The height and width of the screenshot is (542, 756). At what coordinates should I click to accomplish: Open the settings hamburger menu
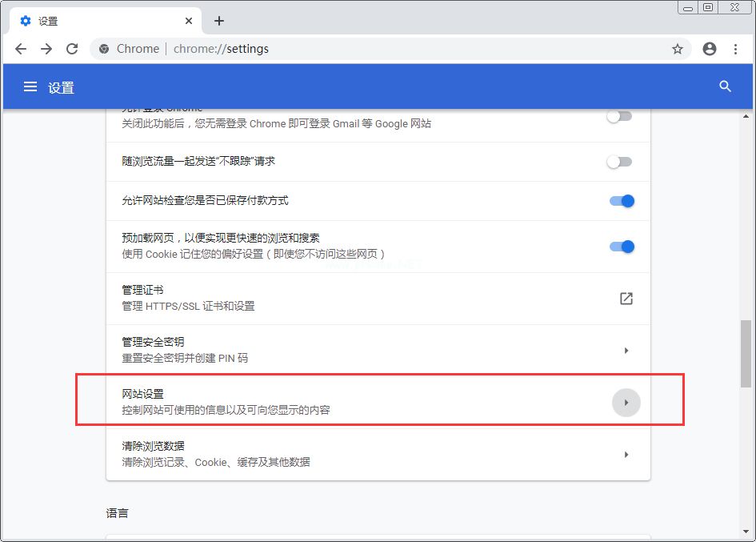pyautogui.click(x=30, y=86)
